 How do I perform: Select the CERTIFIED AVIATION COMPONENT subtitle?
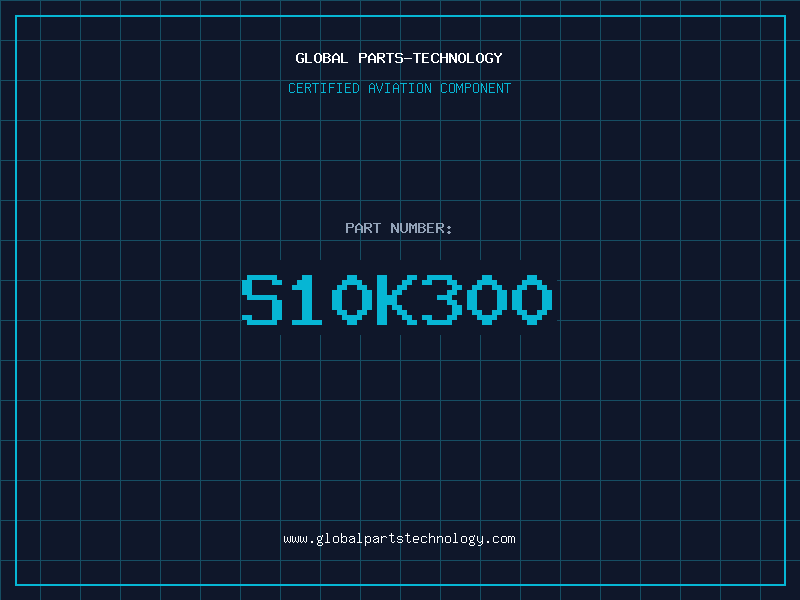point(399,88)
